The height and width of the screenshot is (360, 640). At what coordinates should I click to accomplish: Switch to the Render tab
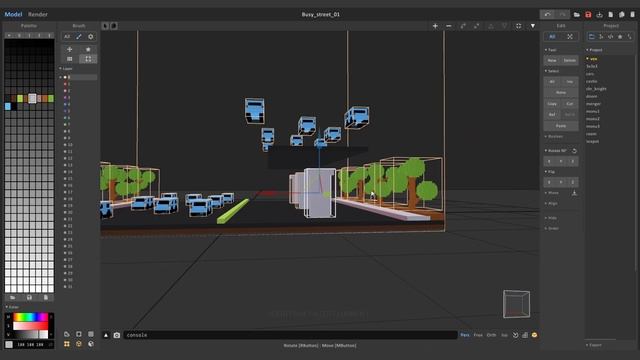click(x=38, y=14)
